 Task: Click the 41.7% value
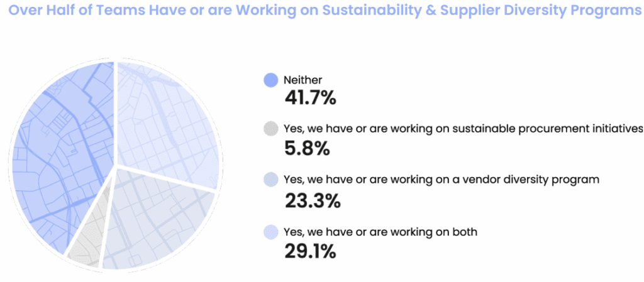(311, 98)
